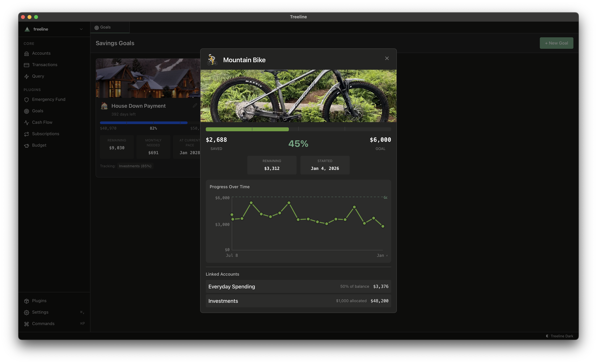Viewport: 597px width, 364px height.
Task: Open Goals in the sidebar
Action: [x=38, y=111]
